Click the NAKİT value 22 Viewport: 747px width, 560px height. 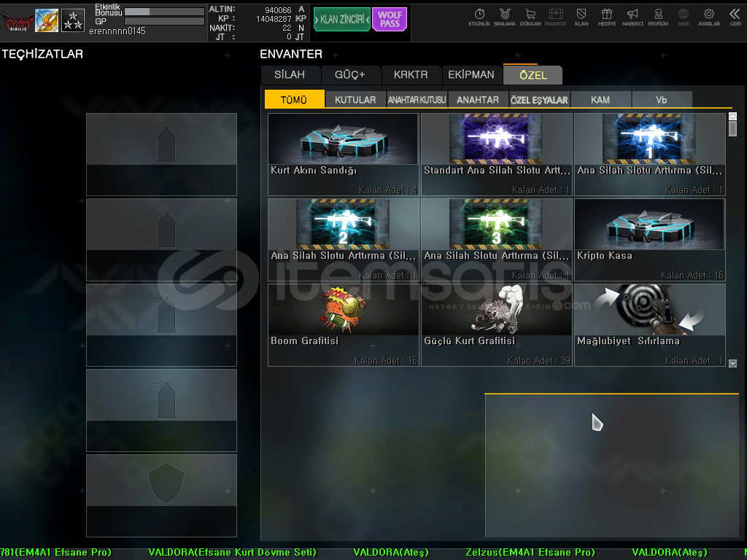287,28
